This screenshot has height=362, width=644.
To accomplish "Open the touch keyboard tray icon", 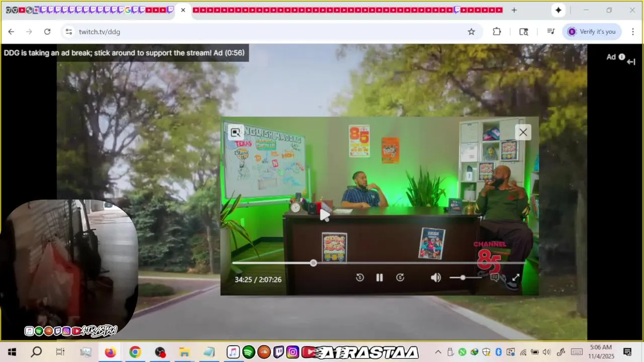I will click(x=577, y=352).
